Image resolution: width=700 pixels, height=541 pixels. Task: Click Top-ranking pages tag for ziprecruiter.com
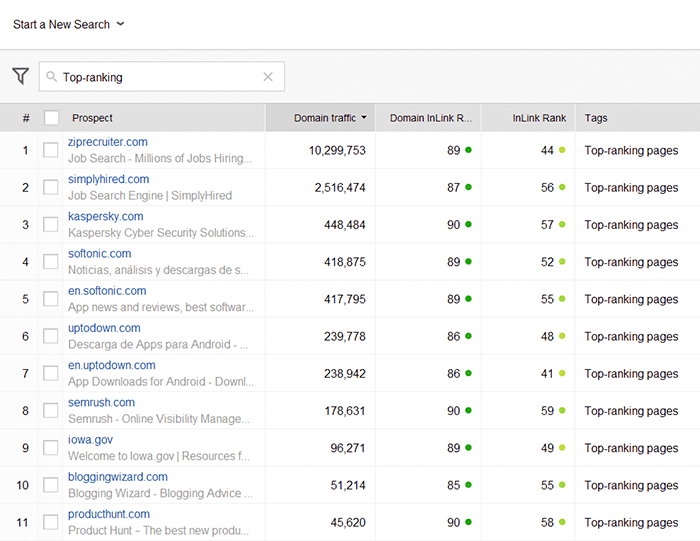coord(631,150)
